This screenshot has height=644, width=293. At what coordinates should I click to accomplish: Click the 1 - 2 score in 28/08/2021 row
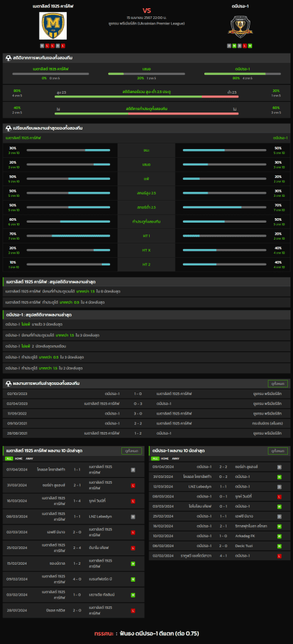(138, 433)
